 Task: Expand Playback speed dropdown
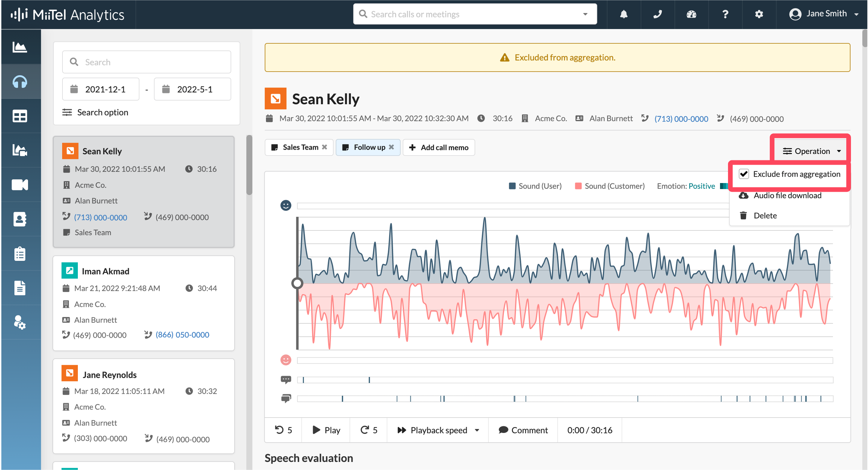(x=438, y=430)
